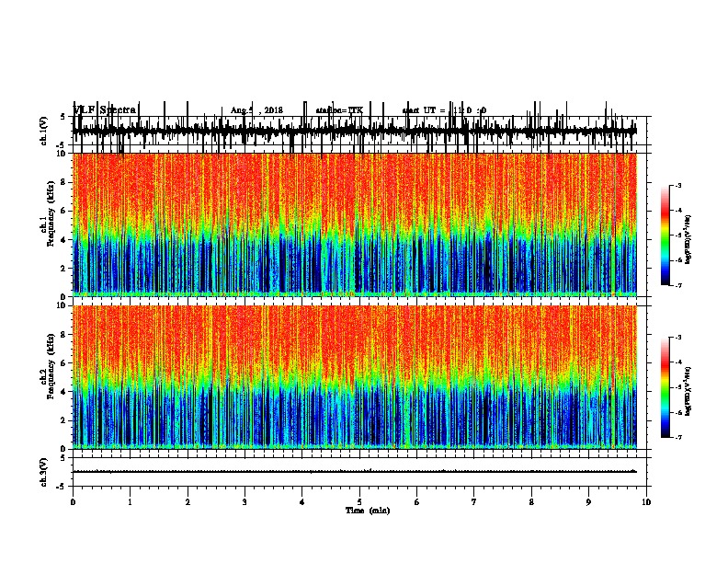728x563 pixels.
Task: Click the '-7' label on ch.2 color bar
Action: (678, 438)
